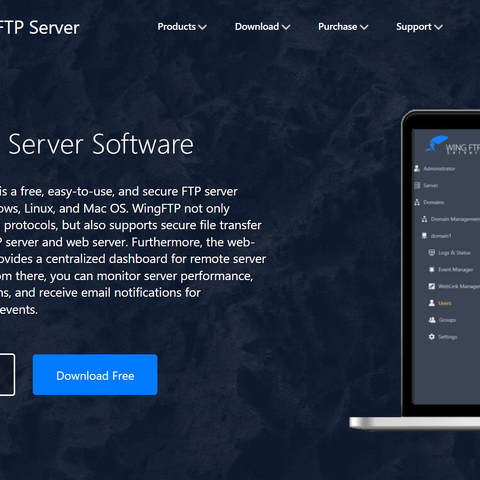Click the outlined button left of Download Free
The height and width of the screenshot is (480, 480).
pyautogui.click(x=7, y=375)
